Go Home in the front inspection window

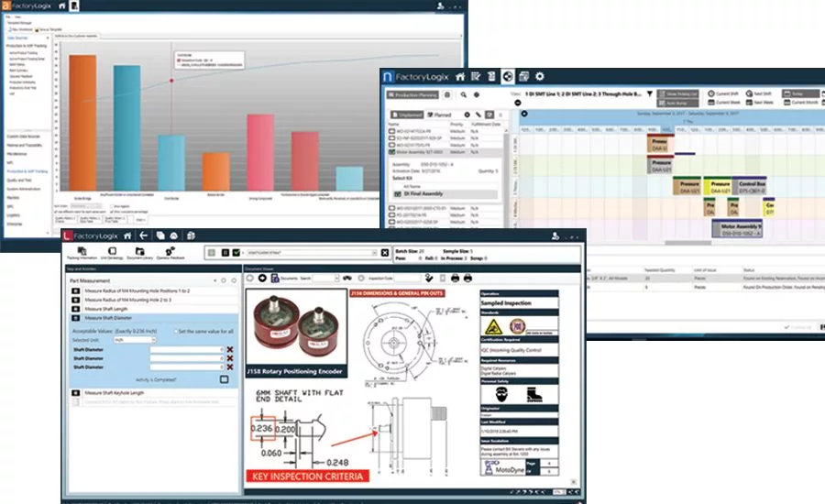pos(127,236)
